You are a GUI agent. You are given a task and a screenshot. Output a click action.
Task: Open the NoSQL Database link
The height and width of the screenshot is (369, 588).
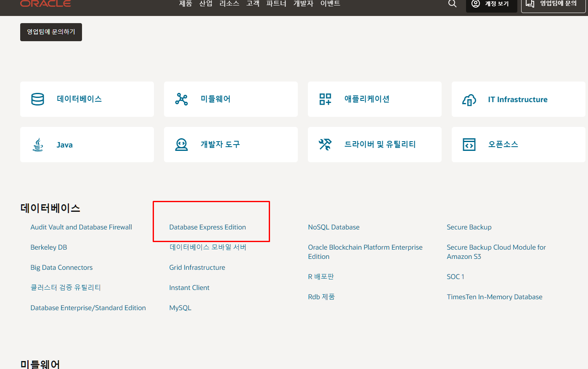coord(334,227)
